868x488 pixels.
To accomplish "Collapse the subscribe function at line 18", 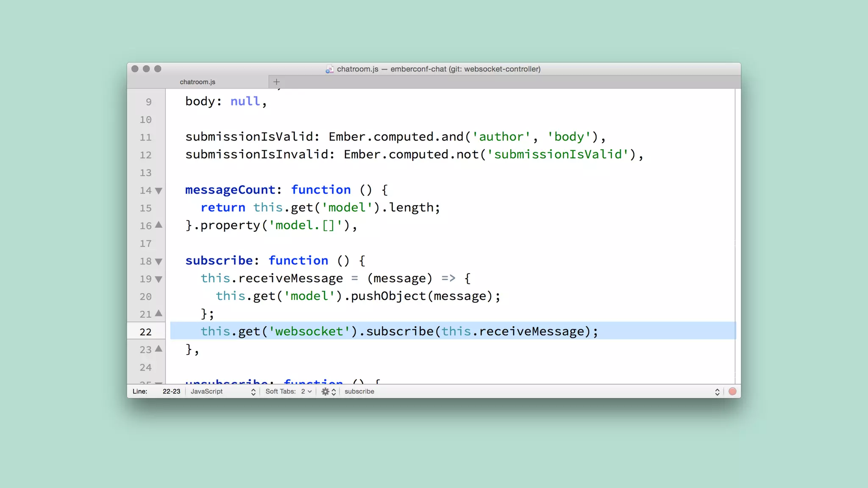I will pyautogui.click(x=159, y=261).
